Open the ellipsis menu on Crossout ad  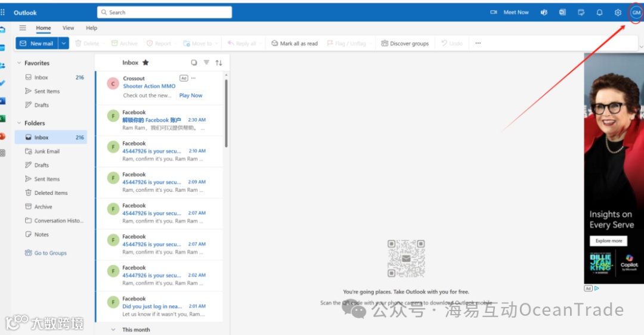click(193, 78)
